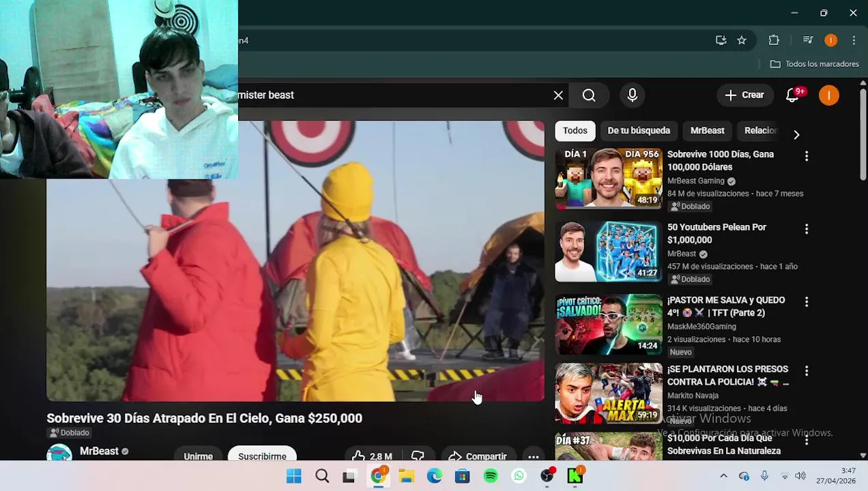Open Markito Navaja channel link
Viewport: 868px width, 491px height.
693,396
